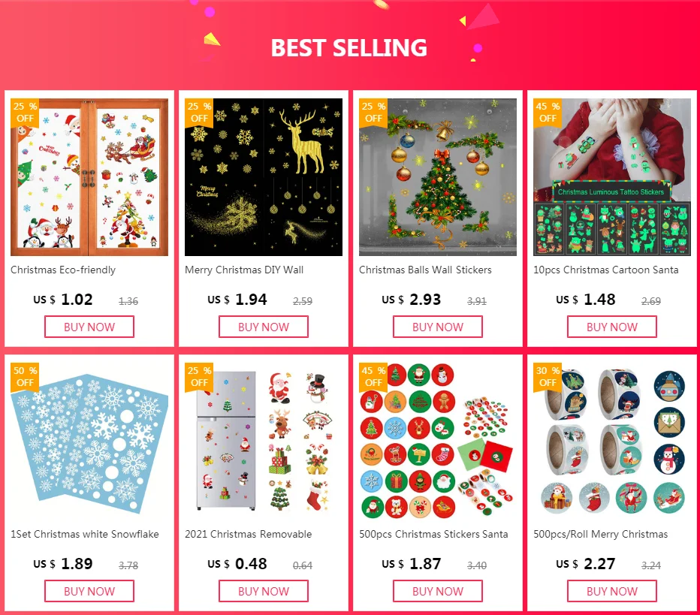
Task: Open the 10pcs Christmas Cartoon Santa title
Action: coord(606,270)
